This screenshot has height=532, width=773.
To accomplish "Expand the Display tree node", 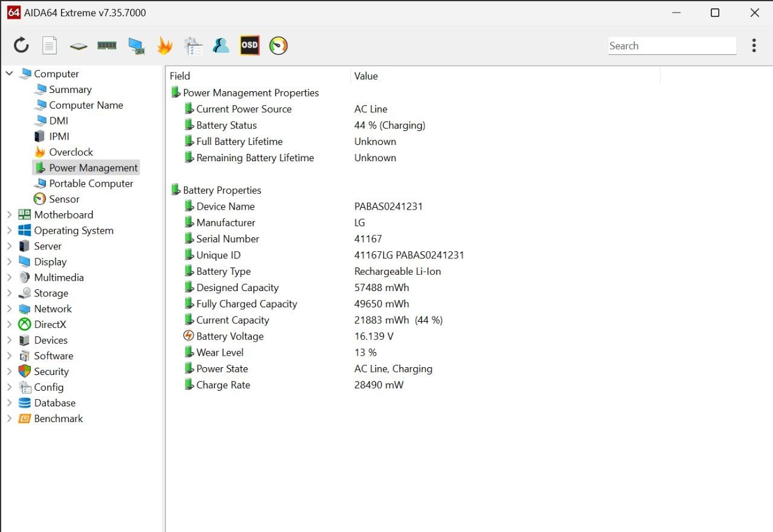I will click(x=10, y=262).
